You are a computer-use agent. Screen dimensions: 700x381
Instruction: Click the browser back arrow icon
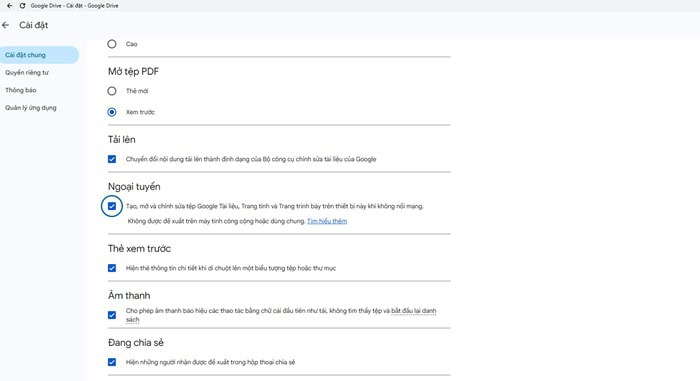tap(9, 6)
